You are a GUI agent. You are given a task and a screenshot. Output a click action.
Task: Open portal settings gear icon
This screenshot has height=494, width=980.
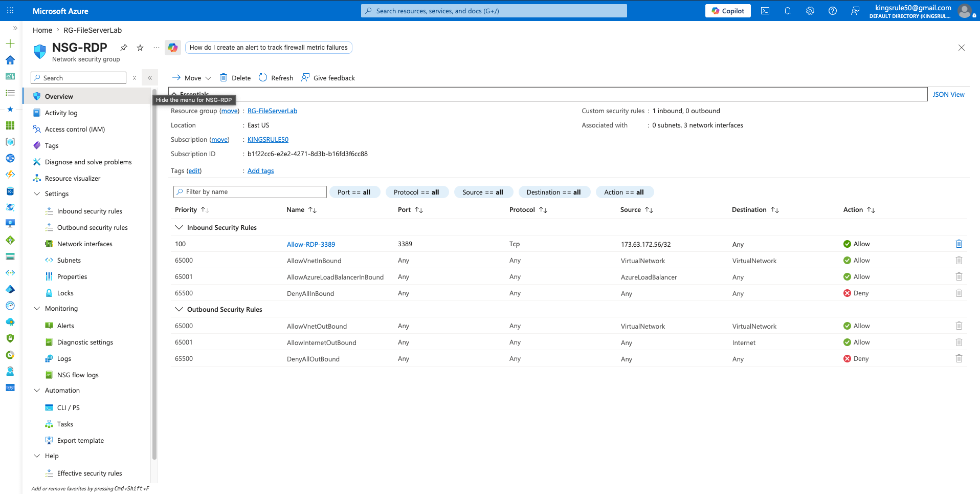(x=810, y=11)
